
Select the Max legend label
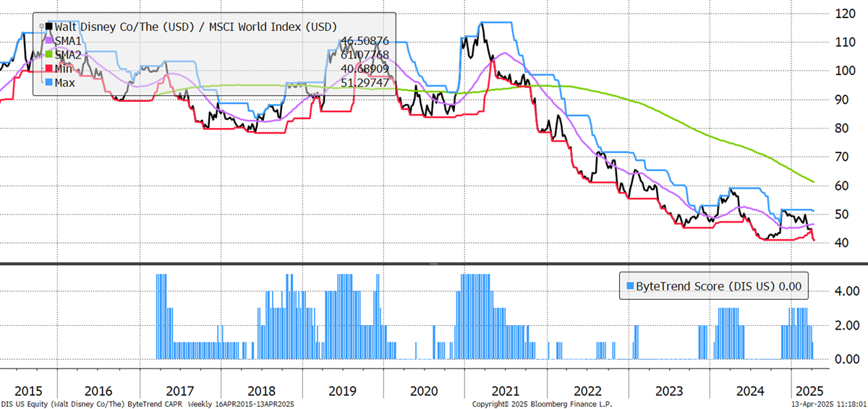(x=67, y=82)
